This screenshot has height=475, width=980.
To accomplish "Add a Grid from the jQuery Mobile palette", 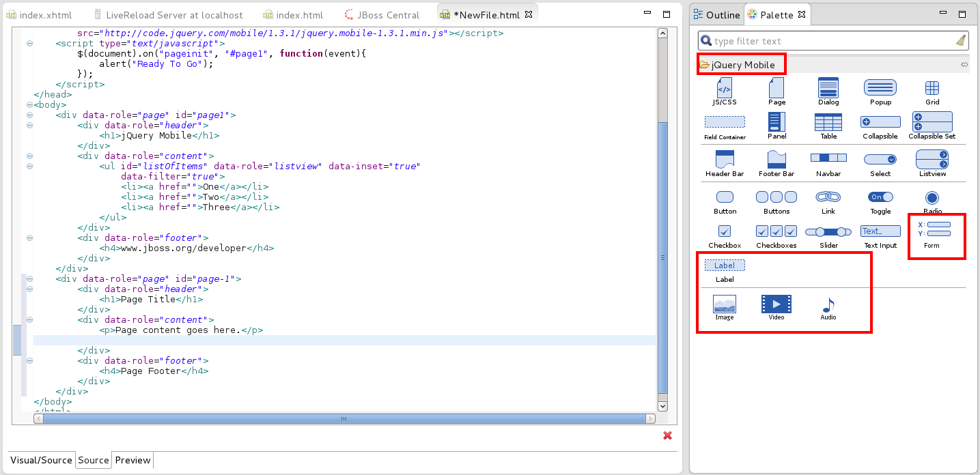I will point(932,88).
